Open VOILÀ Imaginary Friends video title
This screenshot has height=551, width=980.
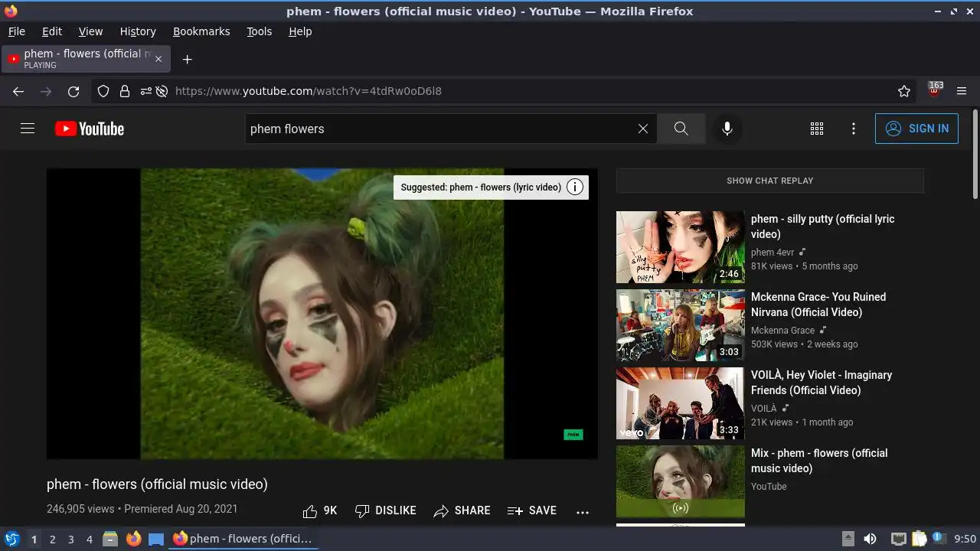point(822,383)
